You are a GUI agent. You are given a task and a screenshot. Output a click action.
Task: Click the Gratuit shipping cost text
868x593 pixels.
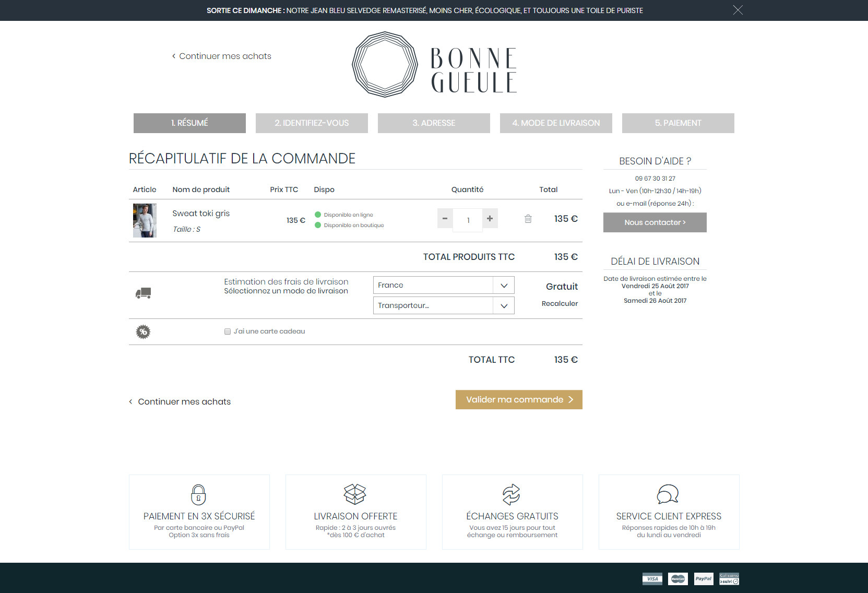562,287
